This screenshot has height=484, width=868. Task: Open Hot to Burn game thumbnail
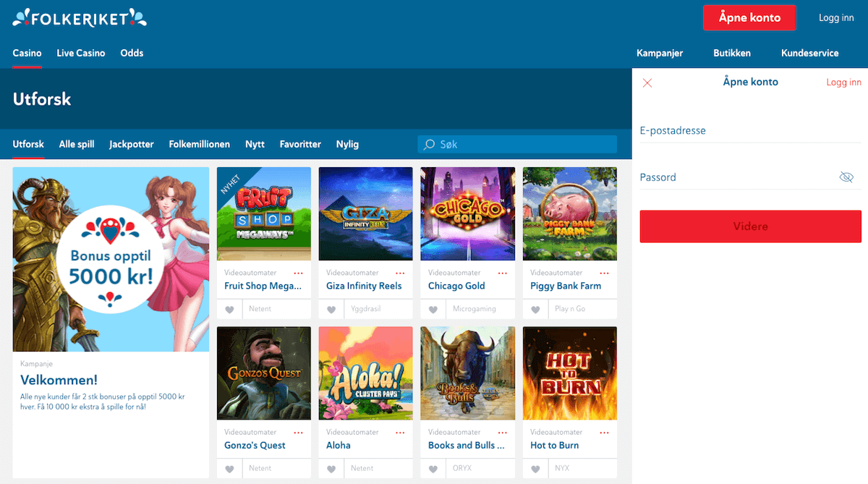(570, 373)
